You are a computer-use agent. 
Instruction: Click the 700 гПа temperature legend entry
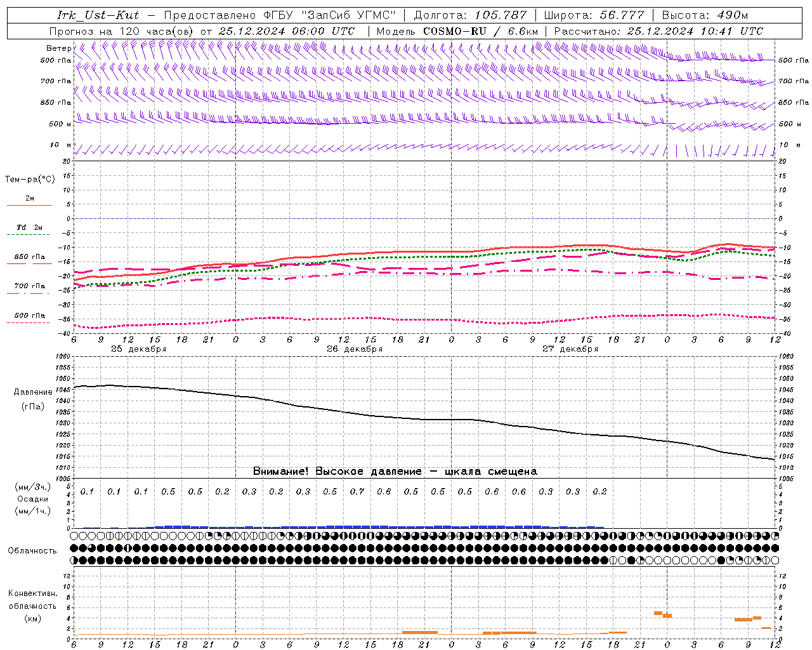(x=29, y=289)
